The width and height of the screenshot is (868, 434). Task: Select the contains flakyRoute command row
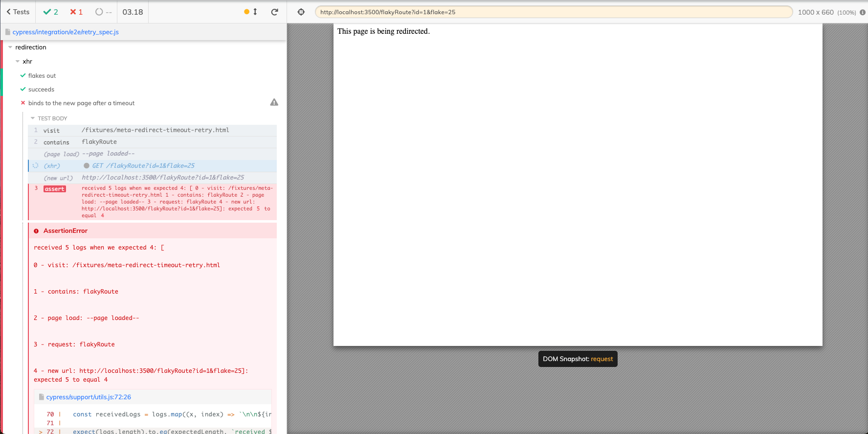pos(153,142)
